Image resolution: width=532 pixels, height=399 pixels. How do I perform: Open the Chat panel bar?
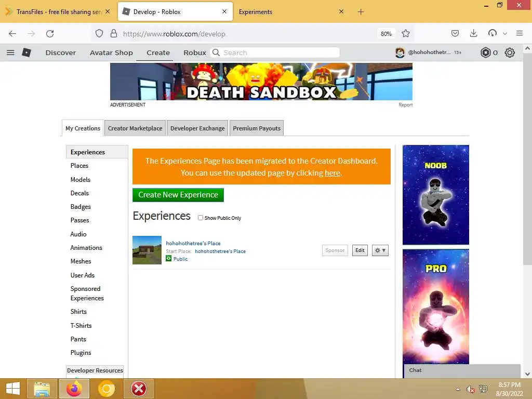coord(462,370)
